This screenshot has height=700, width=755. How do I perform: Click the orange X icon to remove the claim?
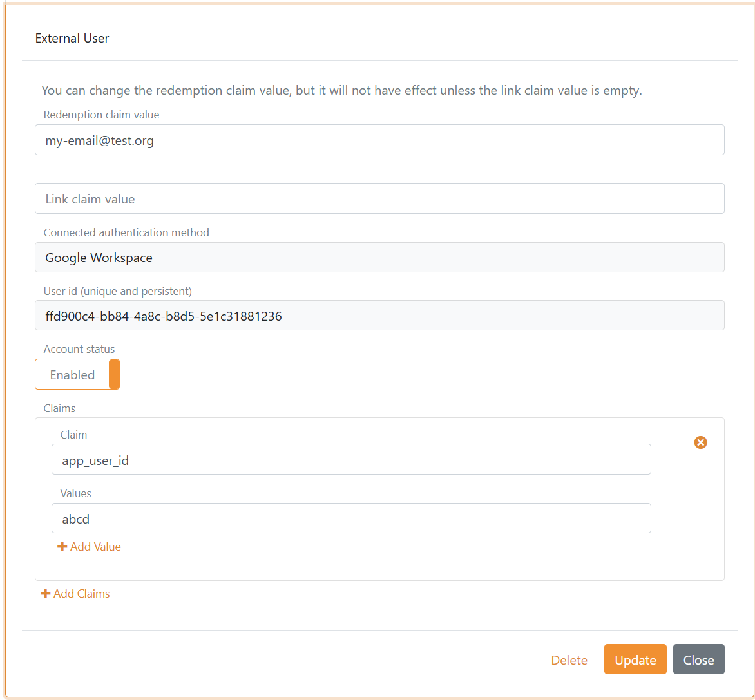(700, 442)
